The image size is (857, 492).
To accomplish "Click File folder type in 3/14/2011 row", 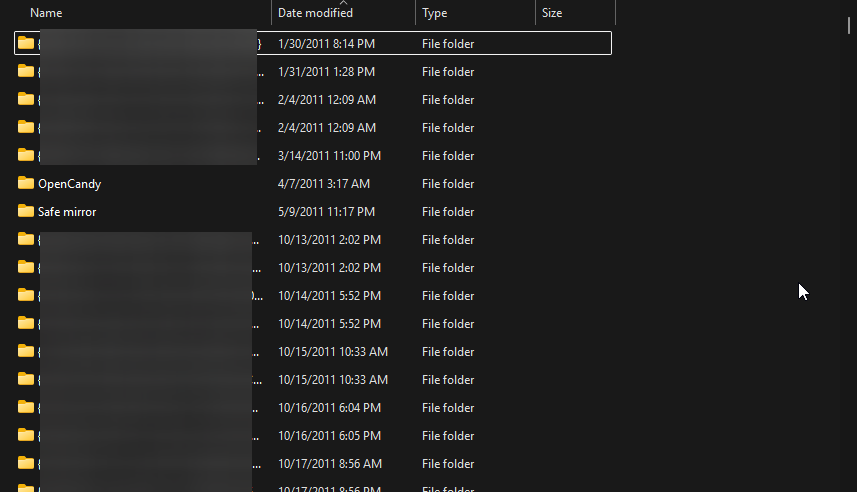I will (448, 156).
